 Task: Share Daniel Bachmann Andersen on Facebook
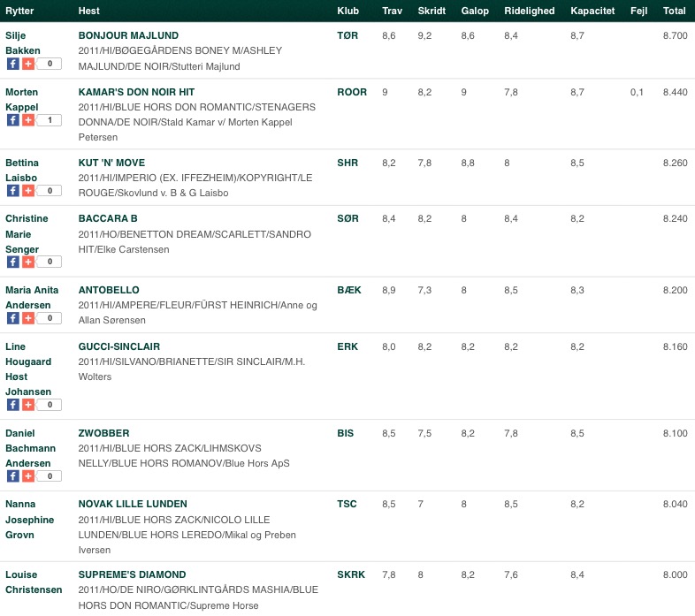[13, 476]
